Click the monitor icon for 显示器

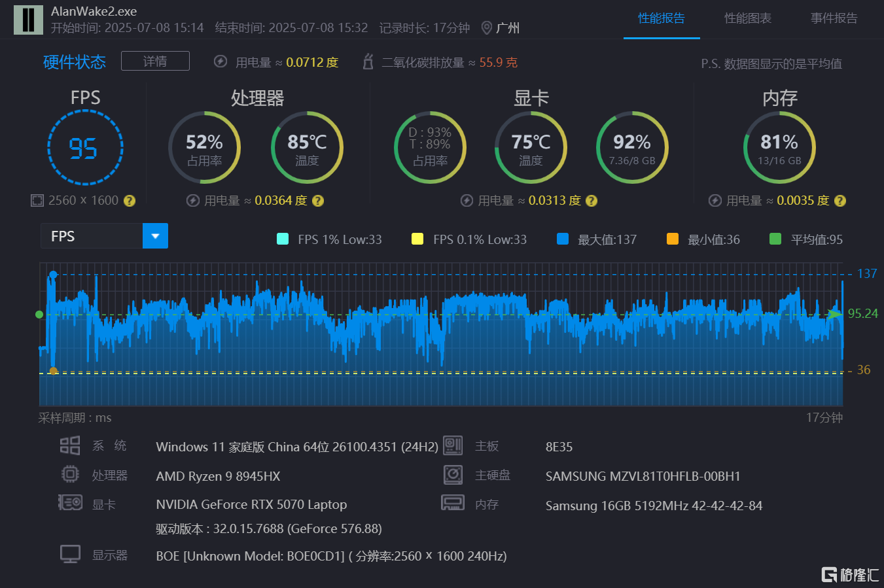pyautogui.click(x=70, y=554)
